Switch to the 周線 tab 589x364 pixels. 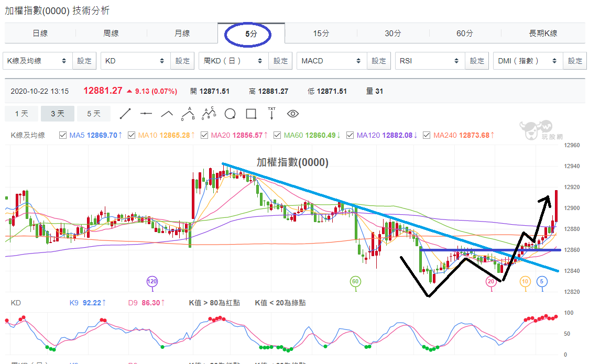click(x=111, y=34)
